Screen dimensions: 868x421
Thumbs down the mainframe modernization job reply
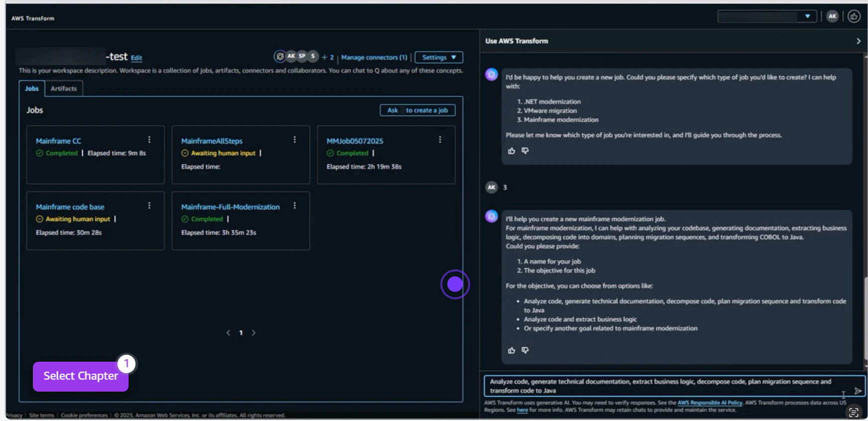point(525,350)
